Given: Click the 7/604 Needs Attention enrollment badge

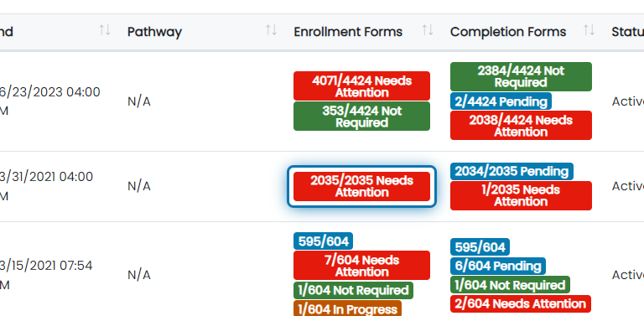Looking at the screenshot, I should 362,266.
